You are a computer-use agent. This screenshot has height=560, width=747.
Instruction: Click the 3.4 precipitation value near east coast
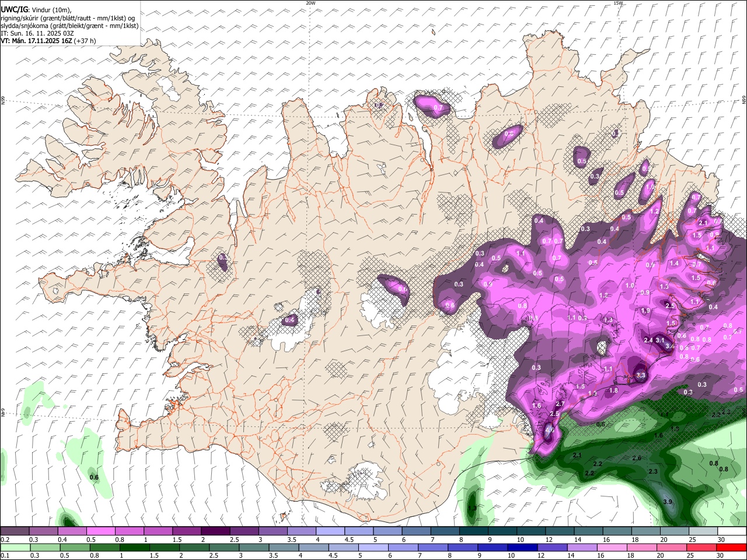tap(669, 346)
